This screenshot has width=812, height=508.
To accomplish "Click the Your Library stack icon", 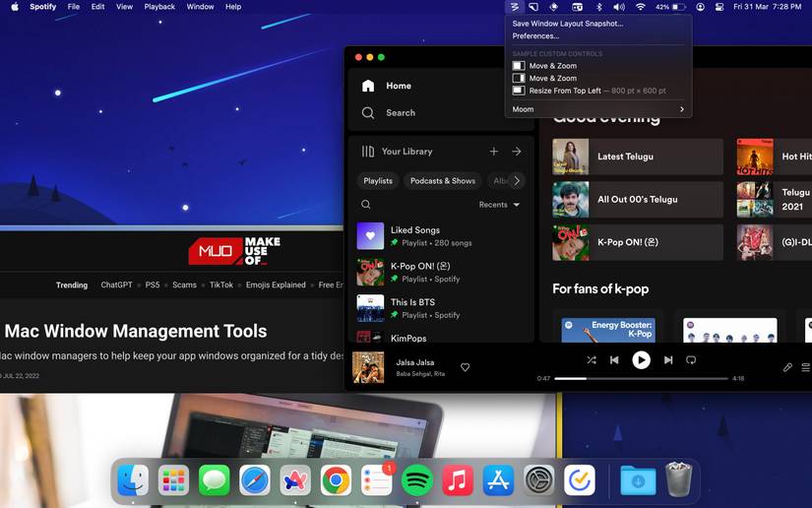I will 368,152.
